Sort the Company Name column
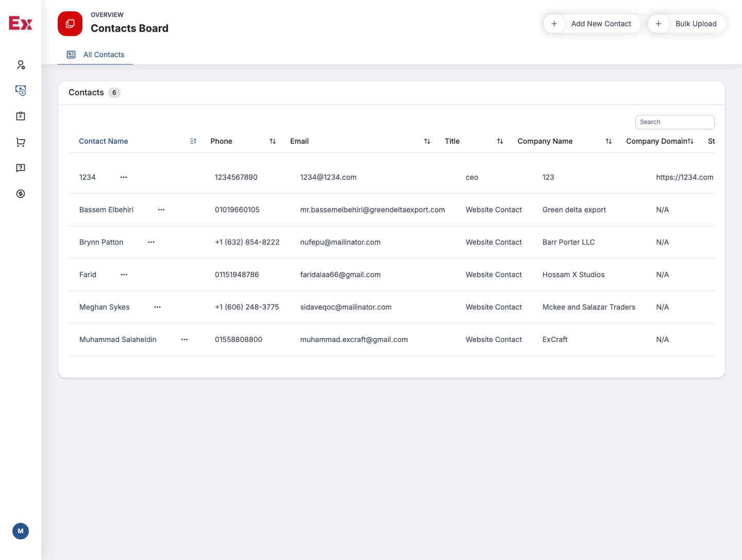742x560 pixels. pyautogui.click(x=609, y=141)
